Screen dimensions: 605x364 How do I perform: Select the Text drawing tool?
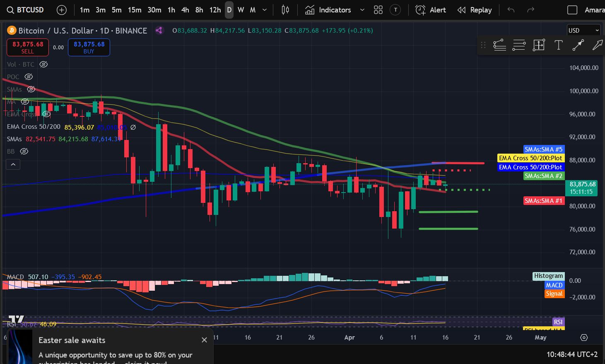click(558, 45)
